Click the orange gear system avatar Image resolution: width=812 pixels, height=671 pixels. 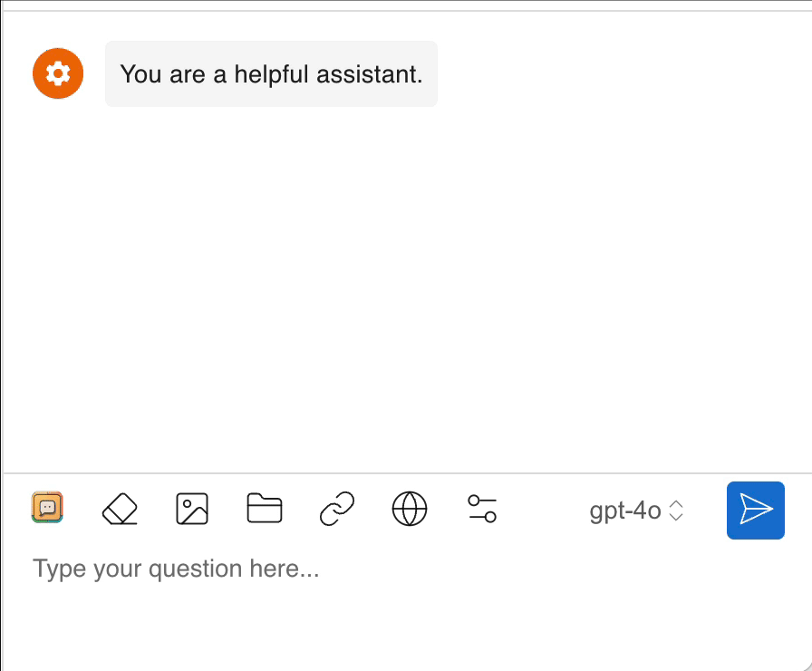tap(58, 73)
